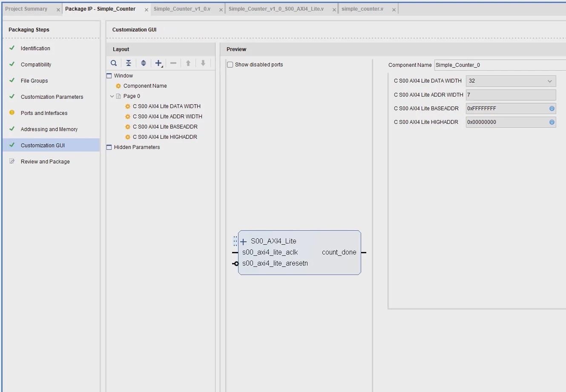
Task: Click the Component Name input field
Action: [500, 65]
